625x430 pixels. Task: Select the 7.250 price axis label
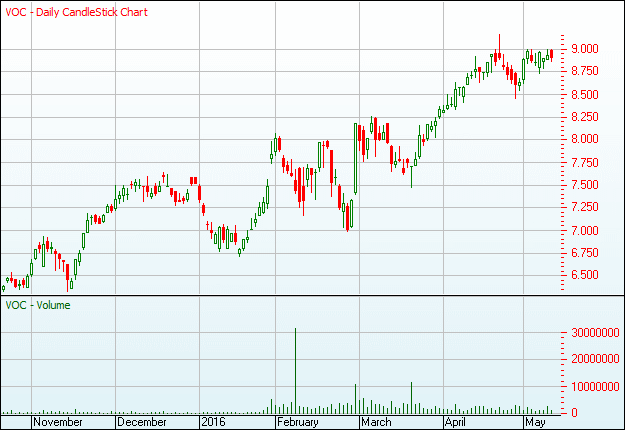click(x=585, y=207)
